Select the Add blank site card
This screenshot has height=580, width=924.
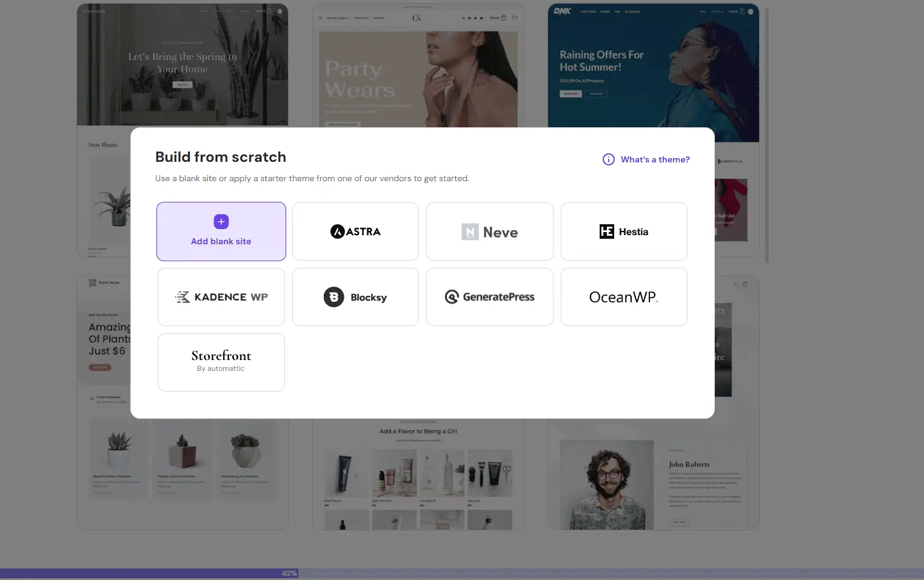pos(221,232)
